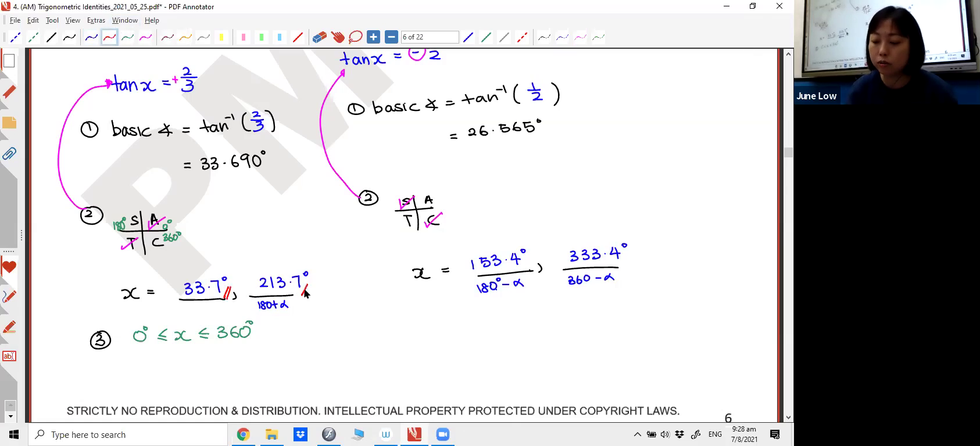Screen dimensions: 980x446
Task: Open Zoom from the taskbar
Action: [443, 434]
